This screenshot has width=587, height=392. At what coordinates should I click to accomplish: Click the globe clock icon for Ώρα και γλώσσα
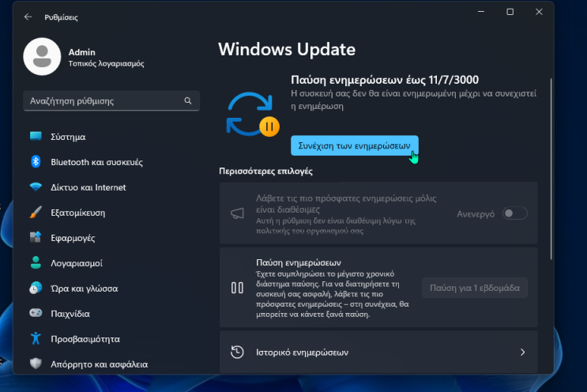tap(36, 288)
